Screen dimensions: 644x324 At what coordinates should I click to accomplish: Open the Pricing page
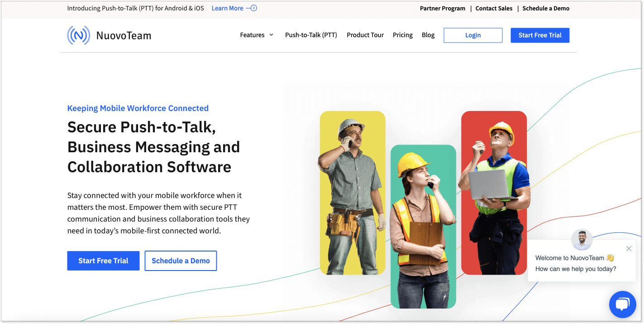tap(403, 35)
